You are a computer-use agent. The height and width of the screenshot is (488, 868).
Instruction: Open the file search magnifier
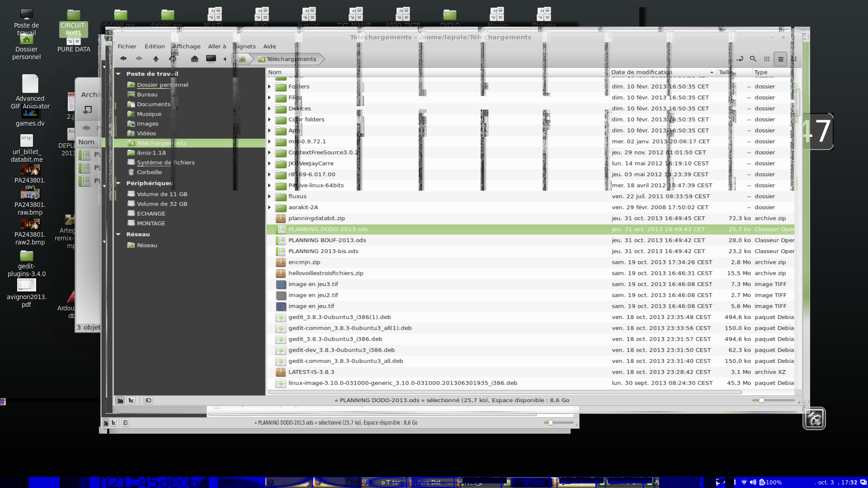pyautogui.click(x=753, y=59)
